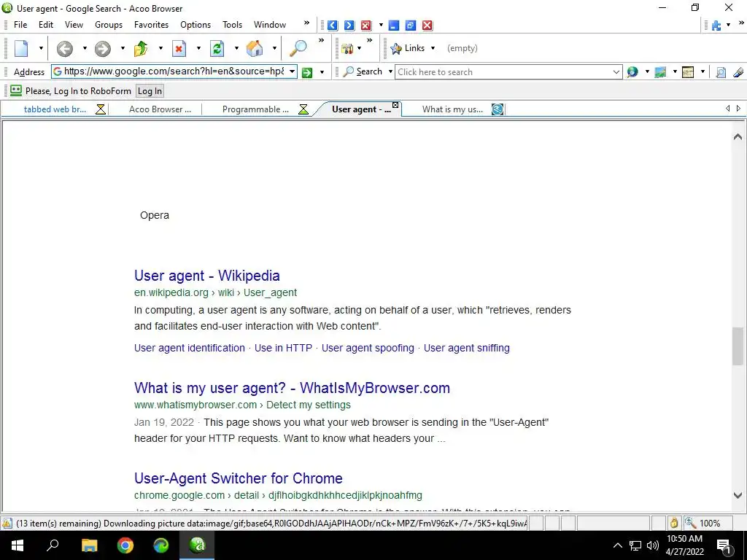Switch to the 'What is my us...' tab
Viewport: 747px width, 560px height.
(452, 109)
